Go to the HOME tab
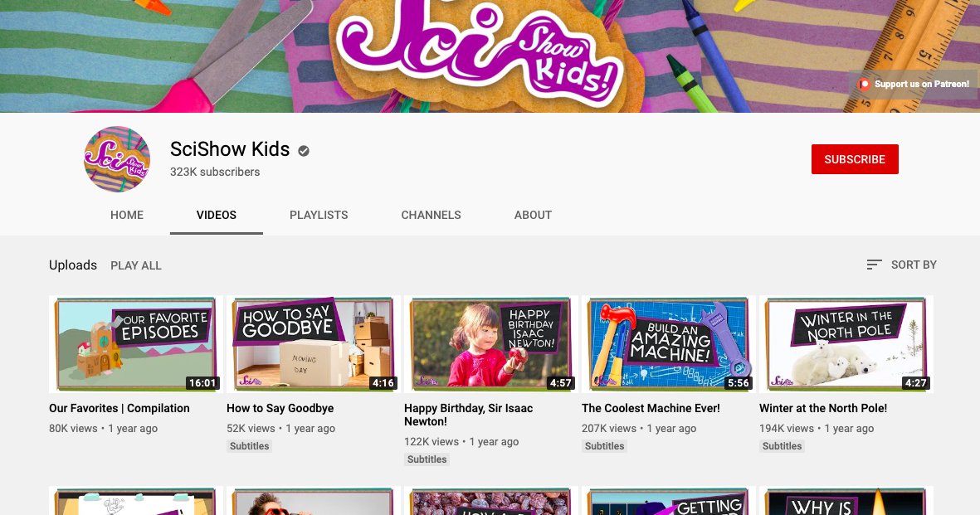Screen dimensions: 980x515 click(x=127, y=215)
